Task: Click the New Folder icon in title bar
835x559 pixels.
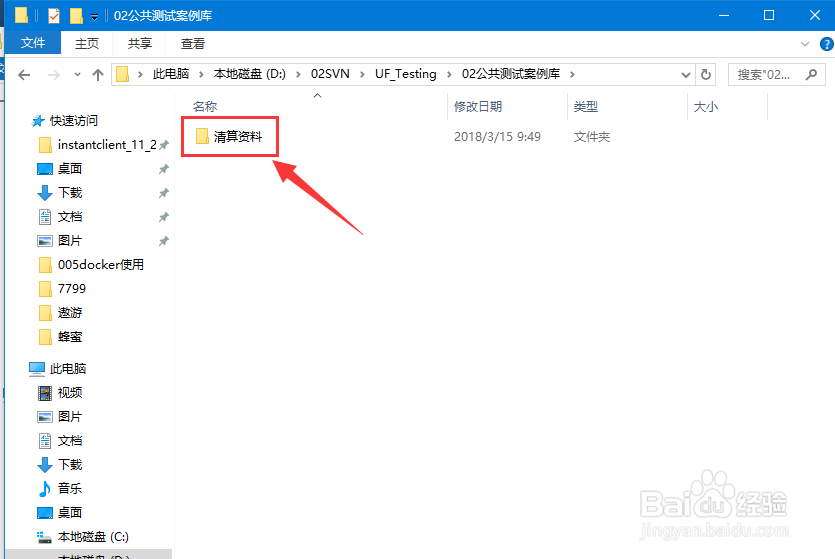Action: (76, 16)
